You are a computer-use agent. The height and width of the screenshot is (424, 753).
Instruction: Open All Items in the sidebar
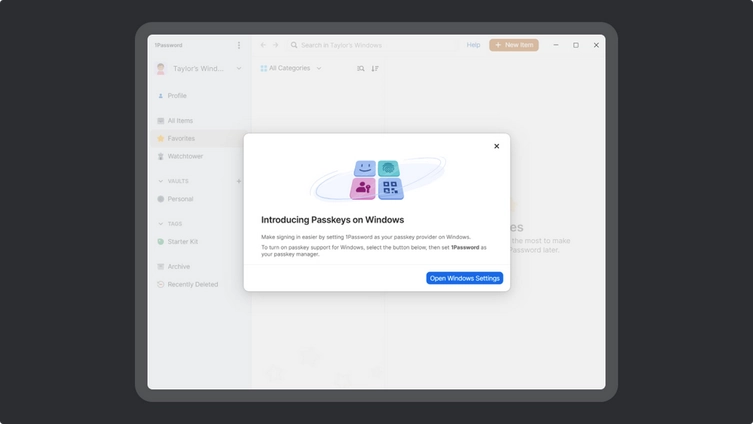click(x=180, y=120)
